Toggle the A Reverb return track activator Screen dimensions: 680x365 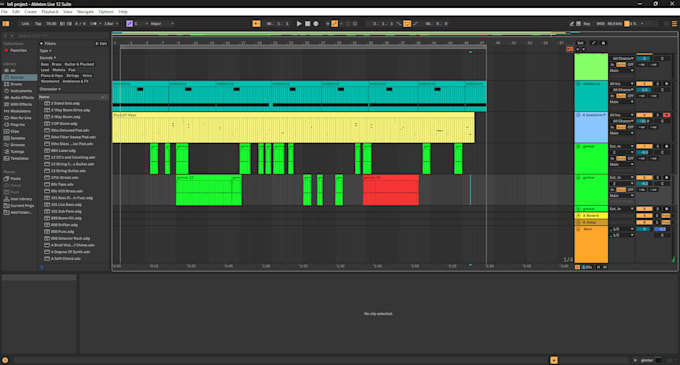[x=644, y=215]
